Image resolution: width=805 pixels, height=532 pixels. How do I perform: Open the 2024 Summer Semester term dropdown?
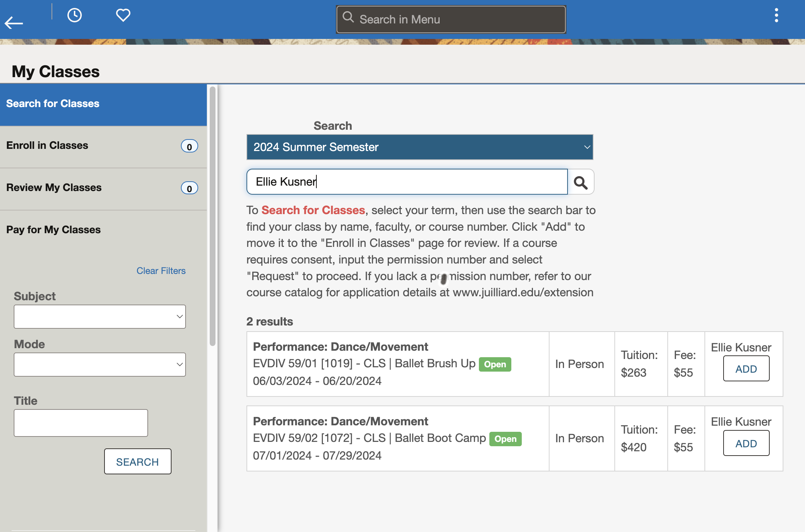(420, 147)
